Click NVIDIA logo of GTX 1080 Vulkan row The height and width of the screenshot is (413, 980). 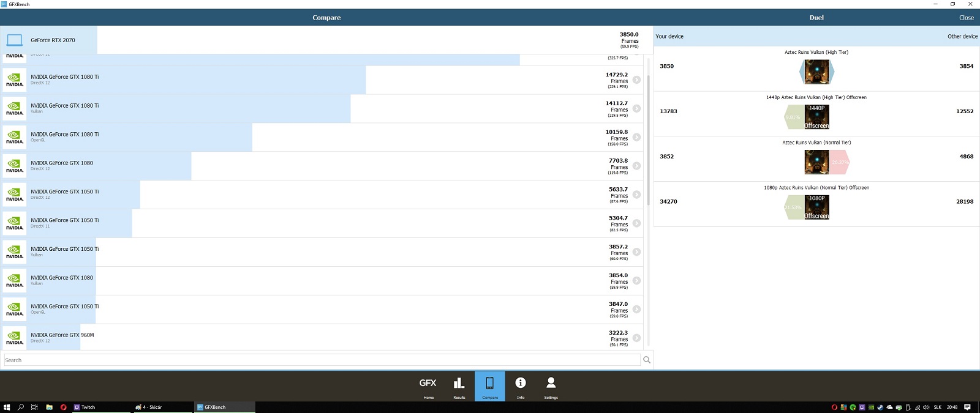coord(14,281)
